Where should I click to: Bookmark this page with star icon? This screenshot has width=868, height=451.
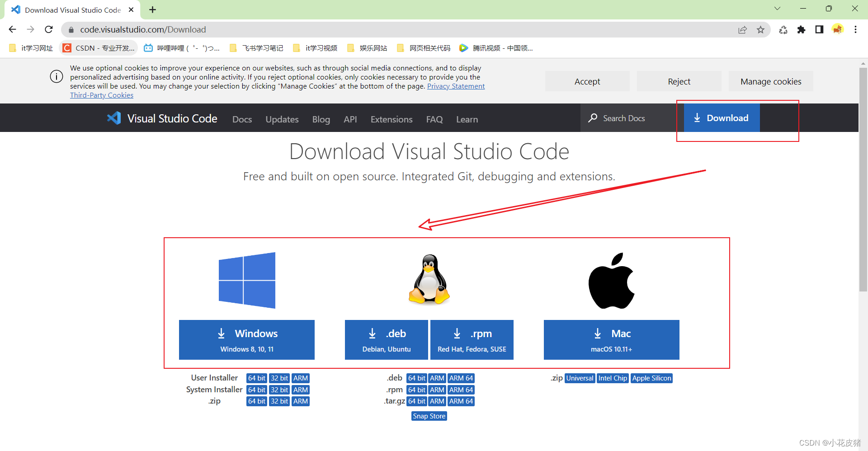click(x=760, y=30)
